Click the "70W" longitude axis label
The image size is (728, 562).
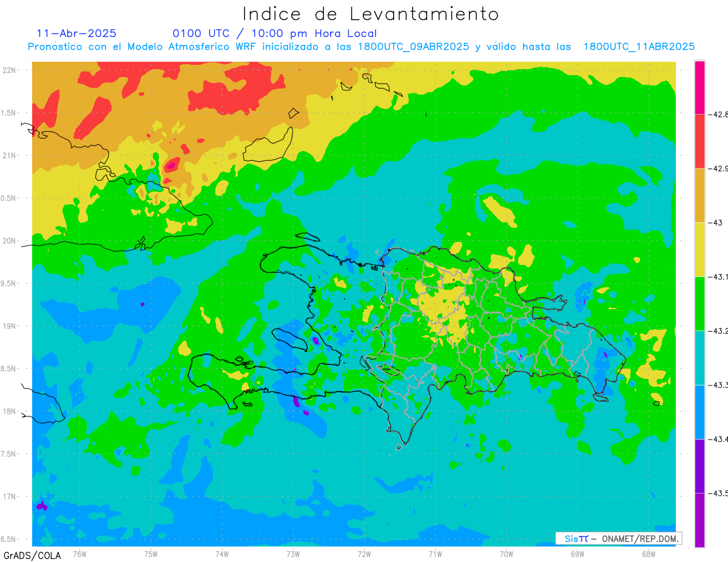(507, 554)
